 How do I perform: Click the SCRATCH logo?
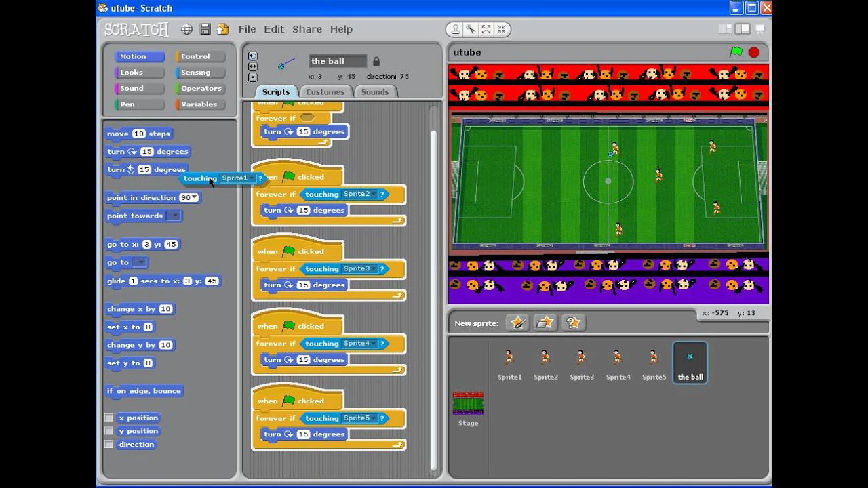pos(136,29)
